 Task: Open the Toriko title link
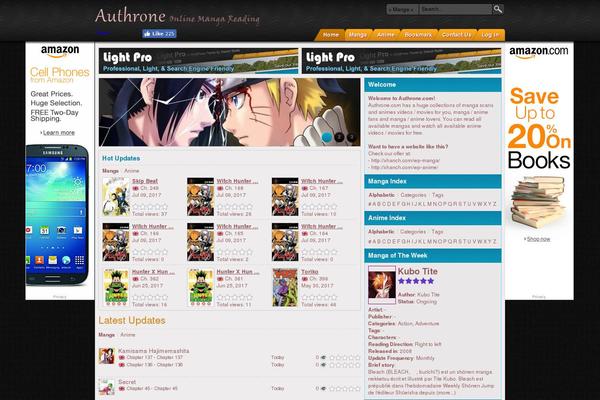310,272
